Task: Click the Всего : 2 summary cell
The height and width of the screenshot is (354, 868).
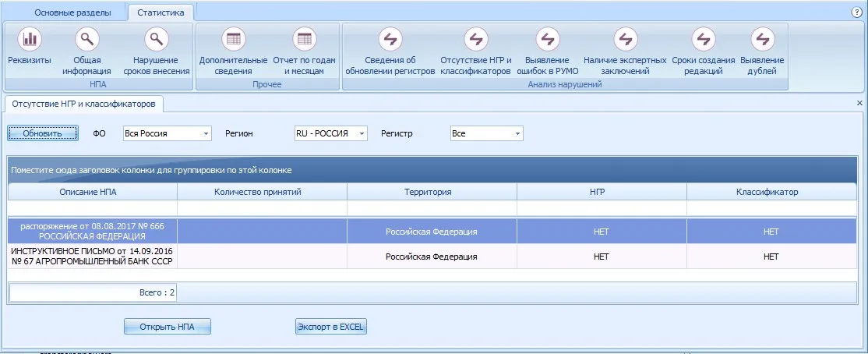Action: [93, 292]
